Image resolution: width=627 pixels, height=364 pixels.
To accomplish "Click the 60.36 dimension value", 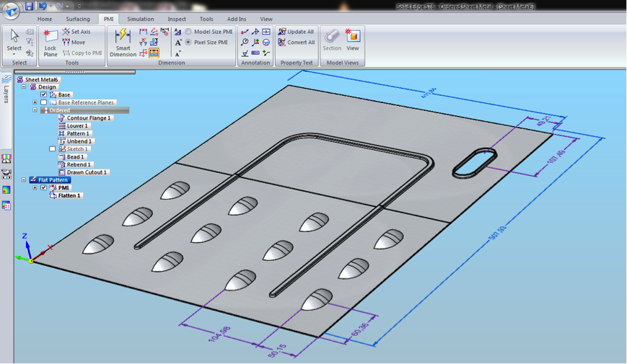I will (x=360, y=329).
